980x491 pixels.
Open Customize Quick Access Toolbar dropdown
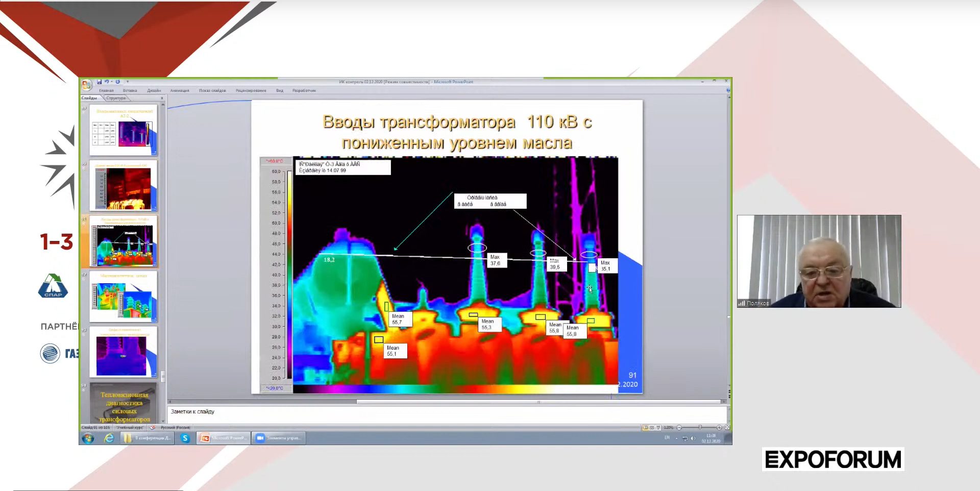[x=128, y=82]
